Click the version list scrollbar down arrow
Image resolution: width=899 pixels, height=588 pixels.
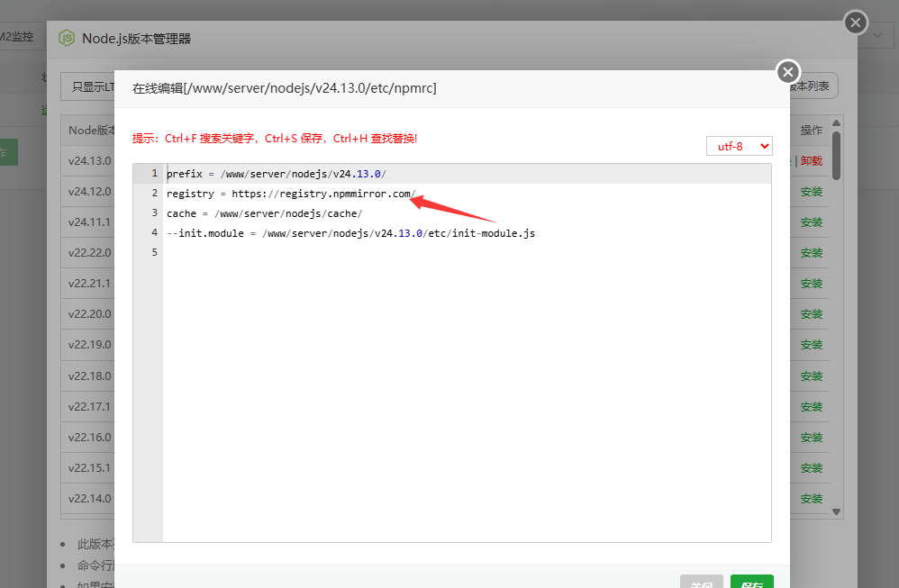pyautogui.click(x=836, y=511)
